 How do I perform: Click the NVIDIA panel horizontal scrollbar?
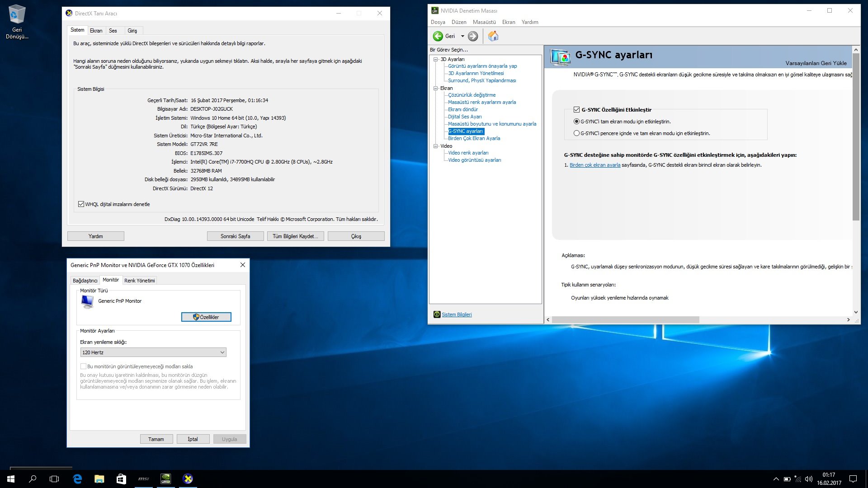click(x=625, y=319)
